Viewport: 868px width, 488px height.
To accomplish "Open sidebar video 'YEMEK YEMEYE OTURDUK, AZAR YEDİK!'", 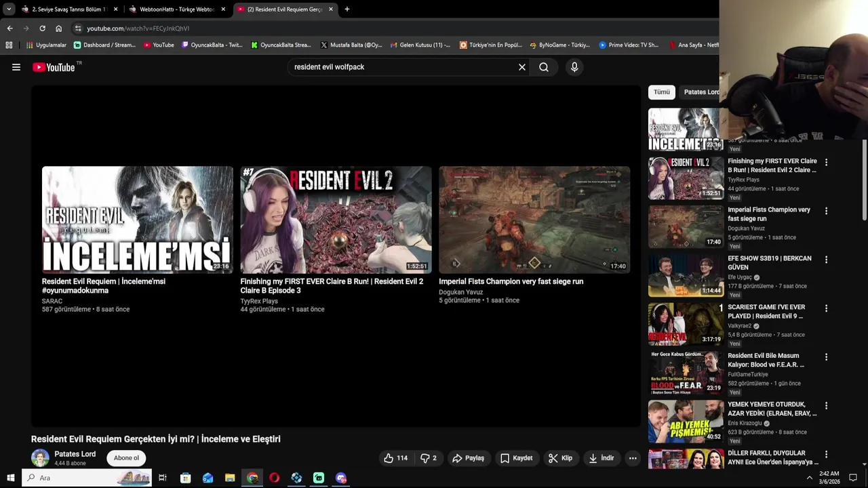I will 772,409.
